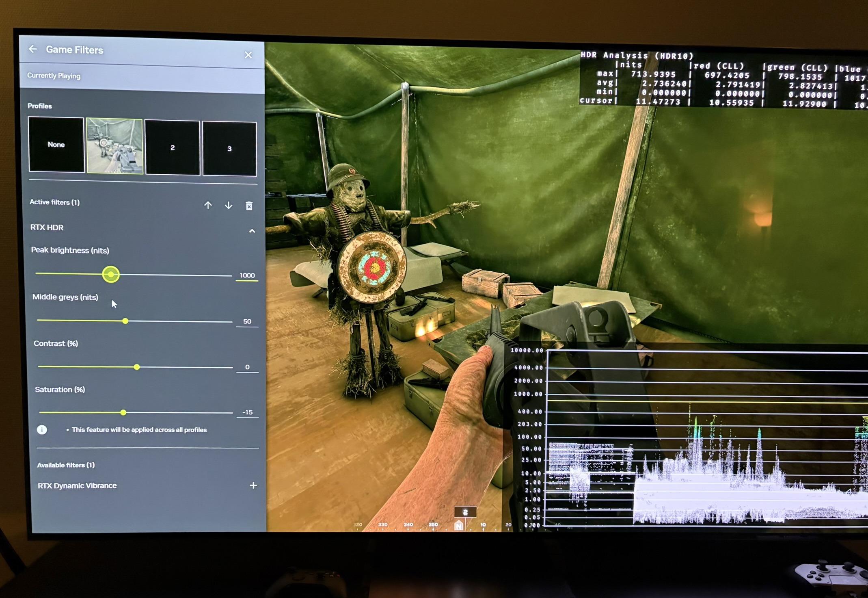Click the Saturation (%) label
This screenshot has width=868, height=598.
60,390
